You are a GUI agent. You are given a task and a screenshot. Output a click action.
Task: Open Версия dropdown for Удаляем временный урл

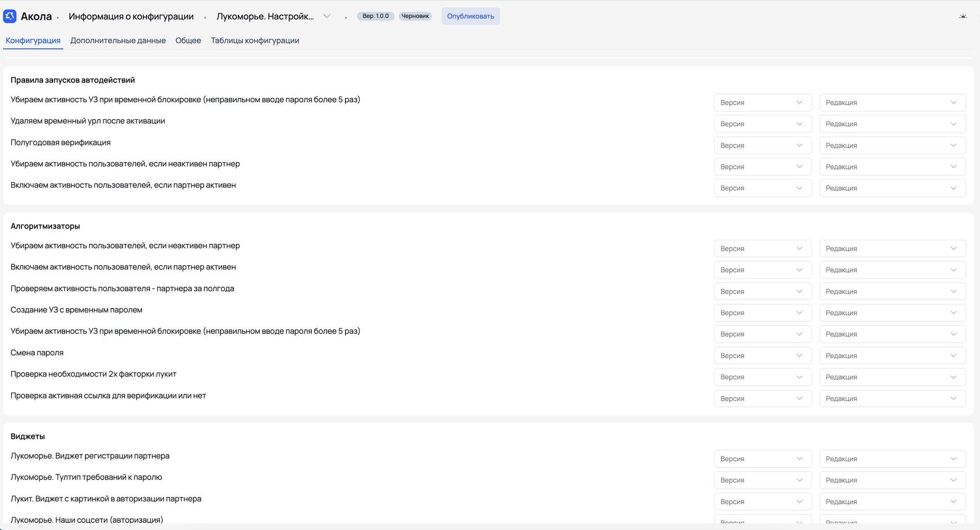(x=763, y=124)
